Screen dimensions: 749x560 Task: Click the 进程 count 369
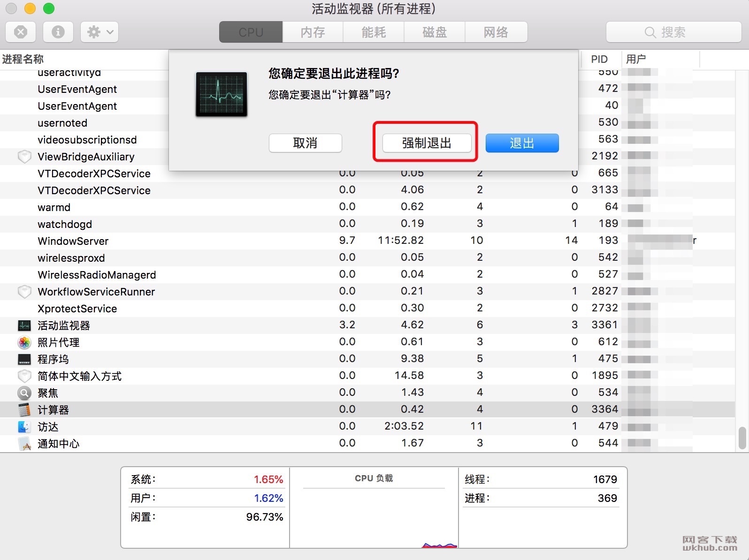(607, 498)
